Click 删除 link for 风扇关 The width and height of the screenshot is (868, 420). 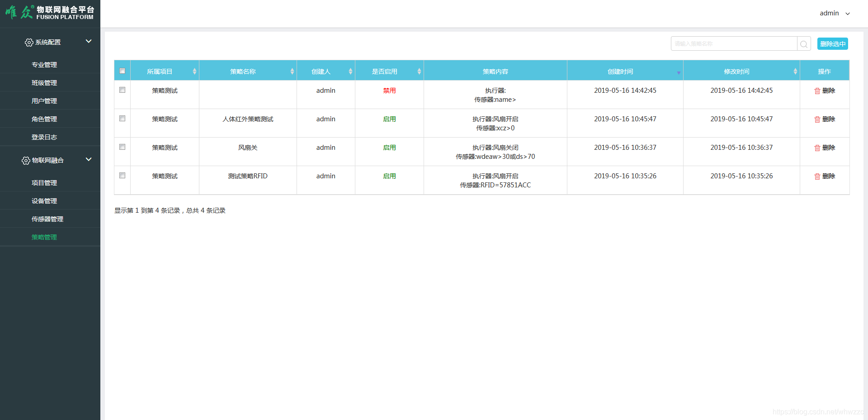click(x=829, y=148)
